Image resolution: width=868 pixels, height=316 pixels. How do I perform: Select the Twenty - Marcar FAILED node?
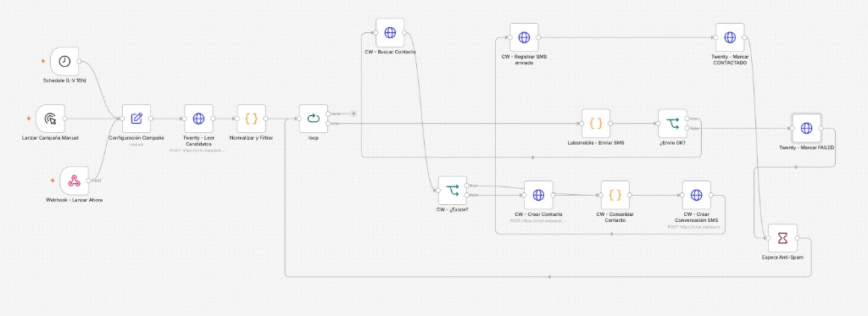[x=807, y=129]
